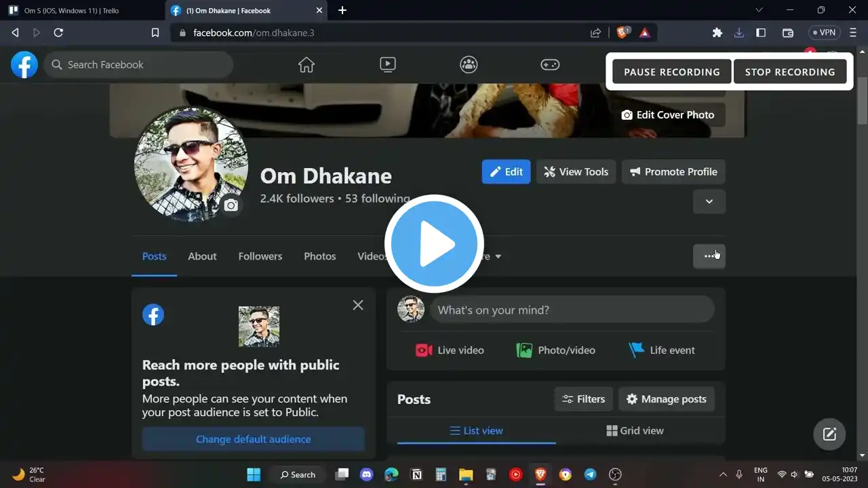Screen dimensions: 868x488
Task: Click the large Om Dhakane profile picture
Action: [191, 165]
